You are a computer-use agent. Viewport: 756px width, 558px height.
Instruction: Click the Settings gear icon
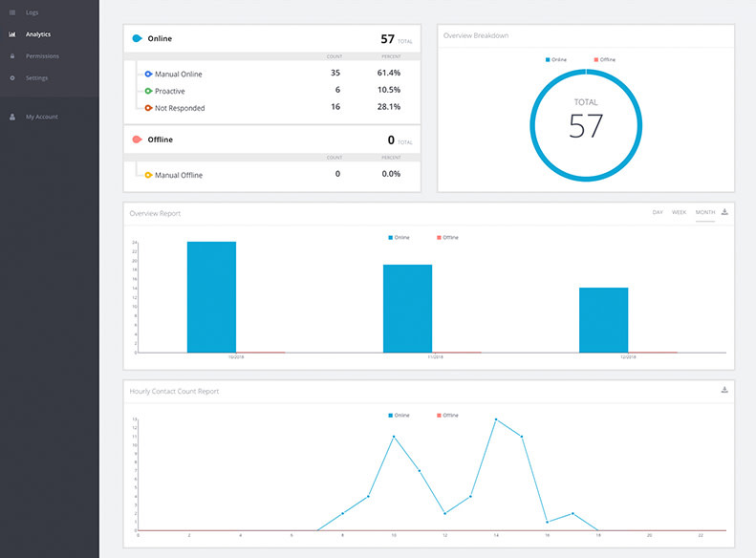point(12,77)
